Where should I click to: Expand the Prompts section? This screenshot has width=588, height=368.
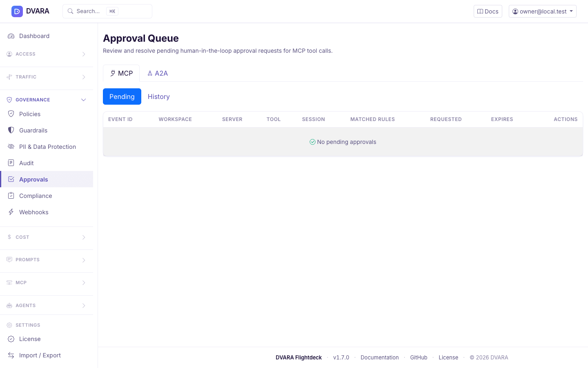[47, 260]
